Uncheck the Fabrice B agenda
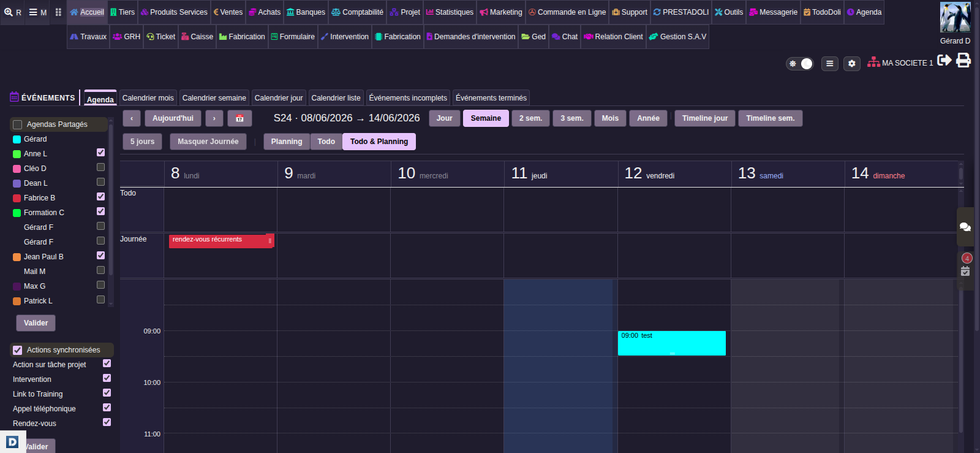The image size is (980, 453). click(x=101, y=197)
